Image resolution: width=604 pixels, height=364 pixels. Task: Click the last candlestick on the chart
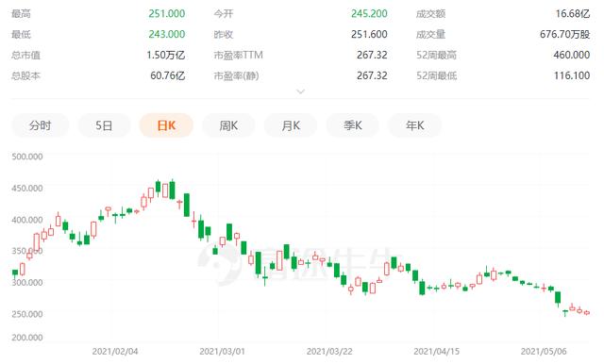click(x=587, y=313)
